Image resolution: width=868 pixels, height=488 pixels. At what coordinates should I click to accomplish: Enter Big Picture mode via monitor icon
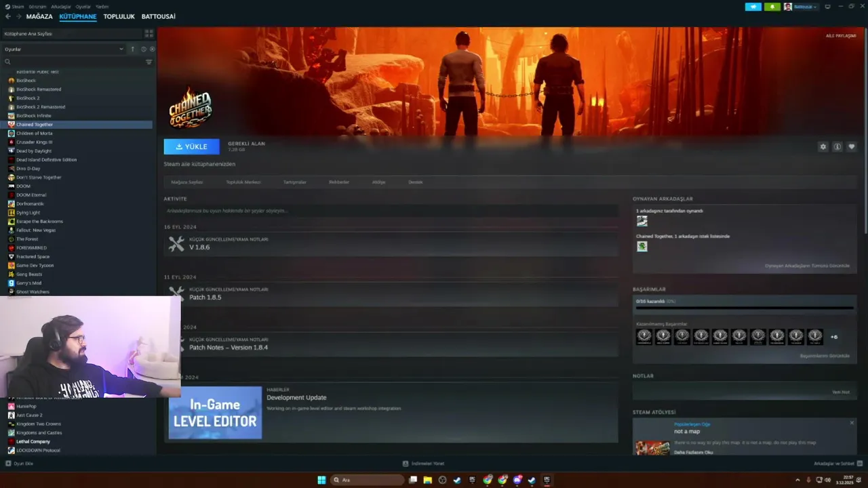[x=827, y=7]
